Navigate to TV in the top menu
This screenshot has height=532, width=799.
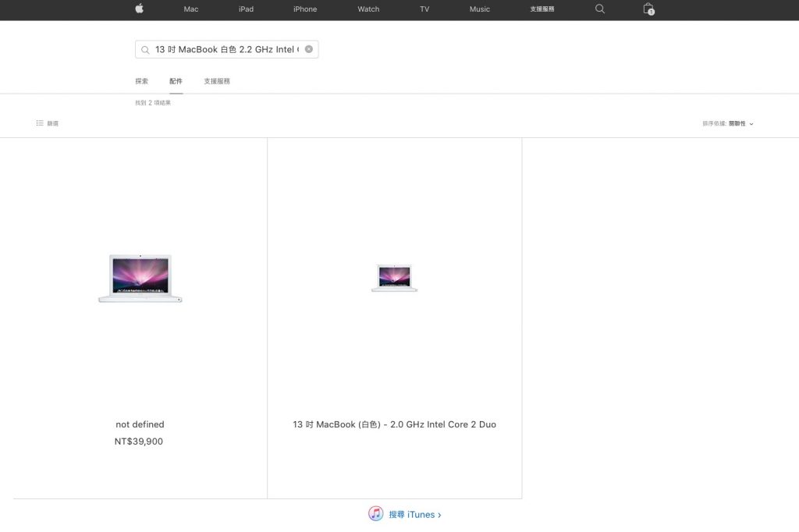[424, 9]
